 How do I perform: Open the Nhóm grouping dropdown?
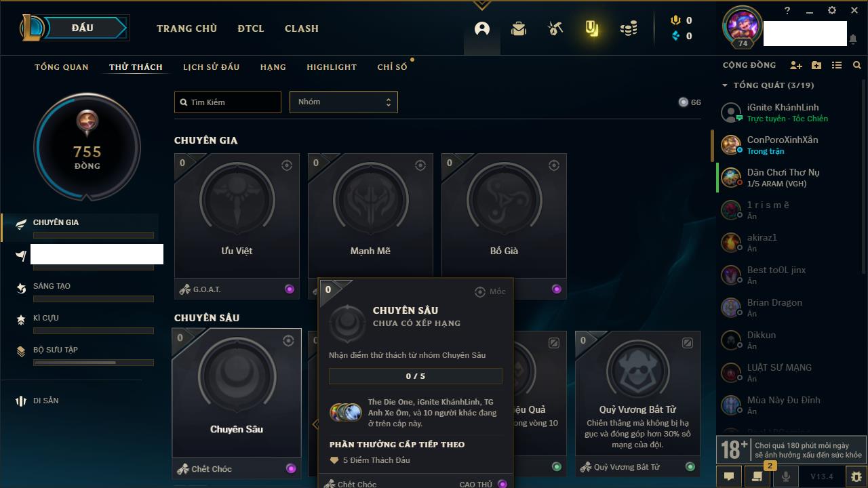pyautogui.click(x=344, y=102)
